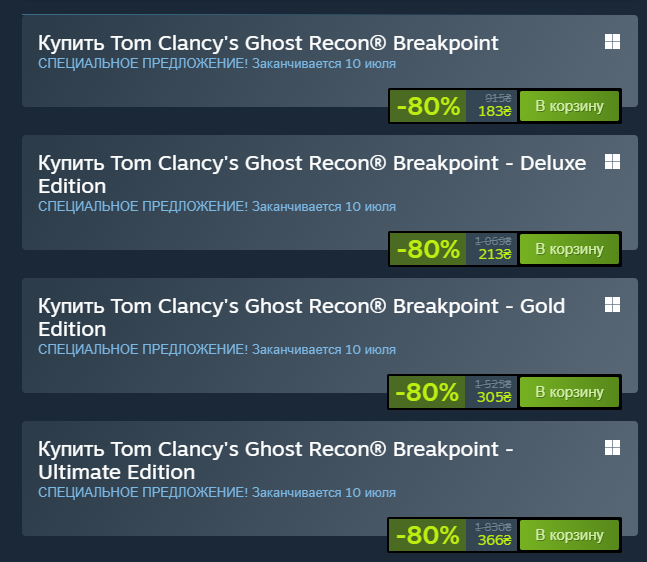Image resolution: width=647 pixels, height=562 pixels.
Task: Click the 213₴ discounted price
Action: 494,254
